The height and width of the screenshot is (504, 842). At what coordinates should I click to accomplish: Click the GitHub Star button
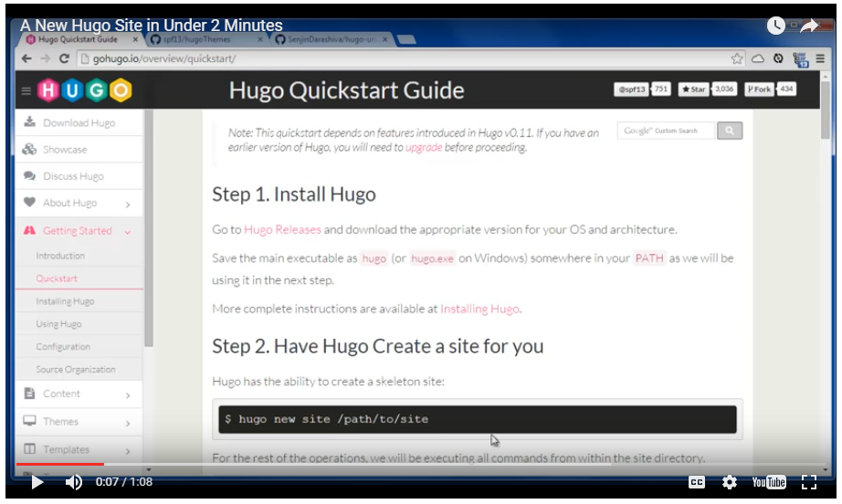[x=693, y=89]
